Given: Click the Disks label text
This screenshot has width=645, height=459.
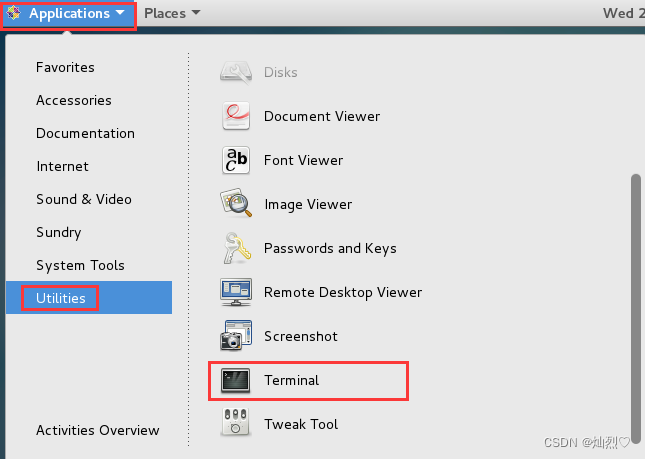Looking at the screenshot, I should point(281,72).
